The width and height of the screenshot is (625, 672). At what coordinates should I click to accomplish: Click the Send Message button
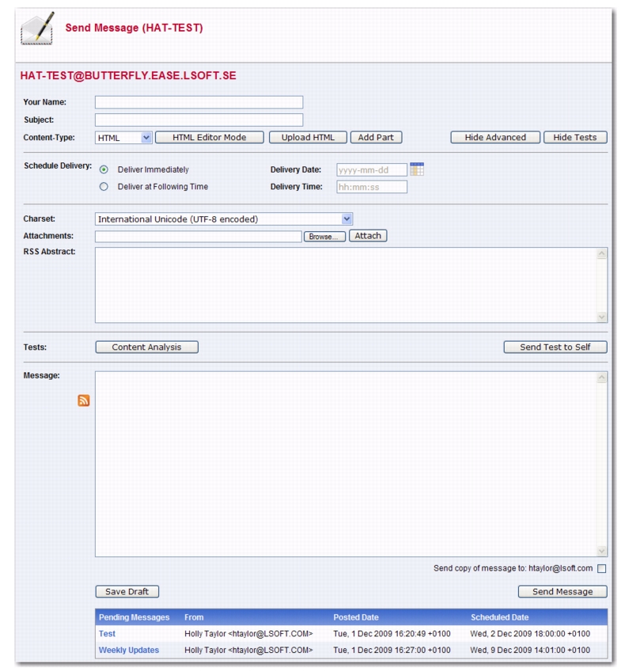[562, 591]
